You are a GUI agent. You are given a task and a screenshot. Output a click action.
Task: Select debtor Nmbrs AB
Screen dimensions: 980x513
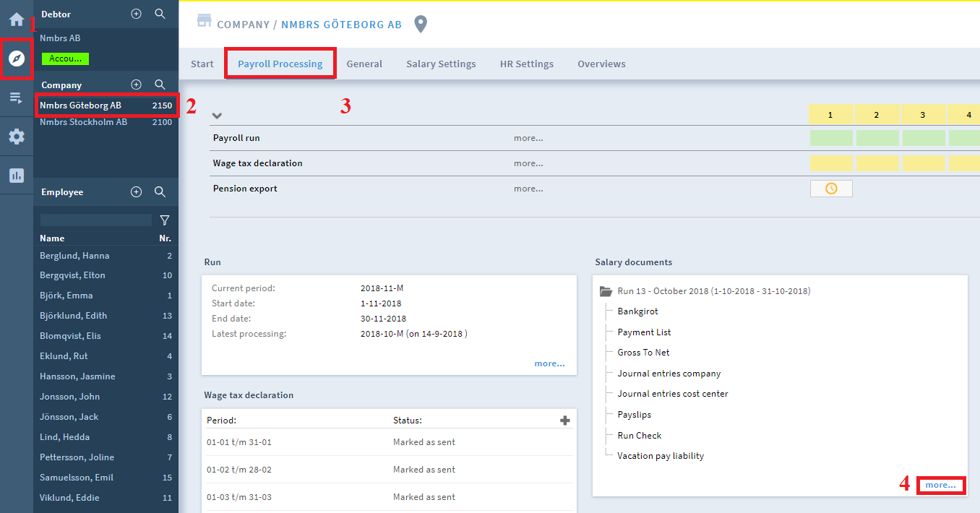tap(60, 38)
